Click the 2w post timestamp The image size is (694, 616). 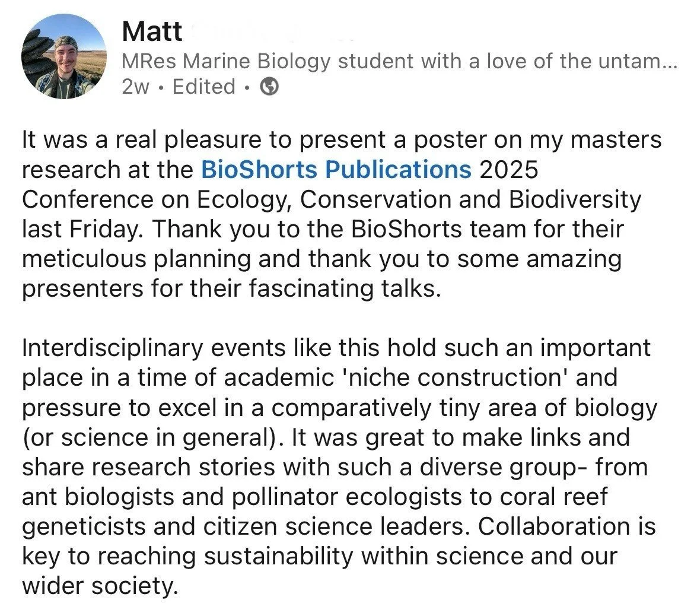click(135, 87)
